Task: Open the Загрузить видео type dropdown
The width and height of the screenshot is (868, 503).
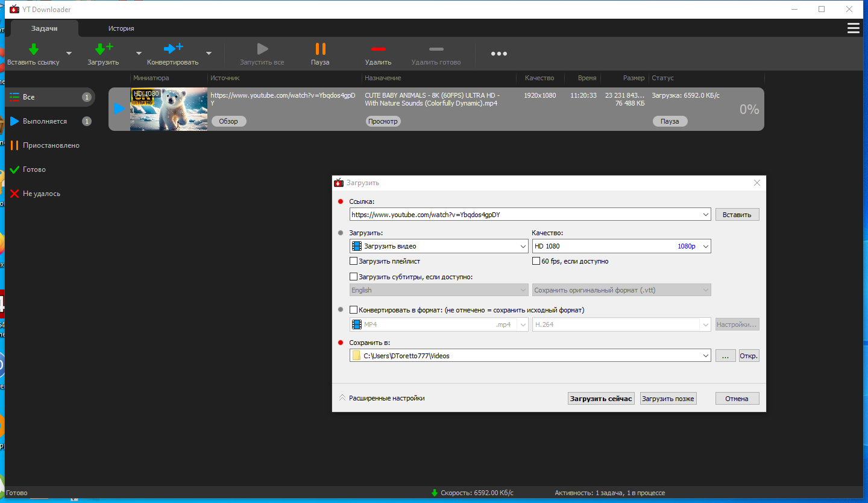Action: (x=439, y=246)
